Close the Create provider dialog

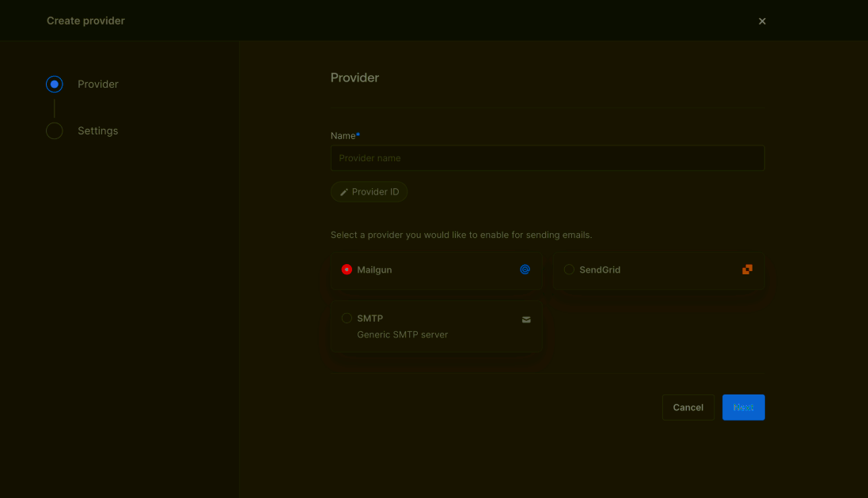(762, 21)
